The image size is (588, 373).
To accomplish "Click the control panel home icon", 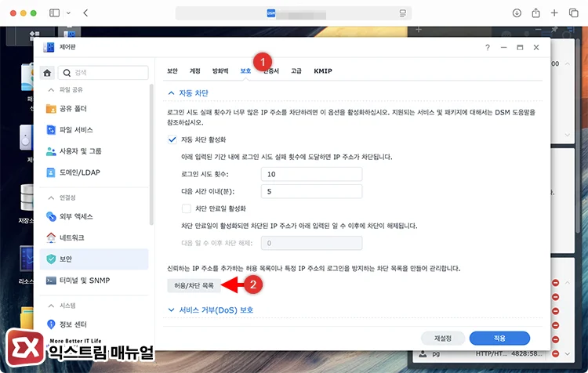I will pyautogui.click(x=47, y=73).
